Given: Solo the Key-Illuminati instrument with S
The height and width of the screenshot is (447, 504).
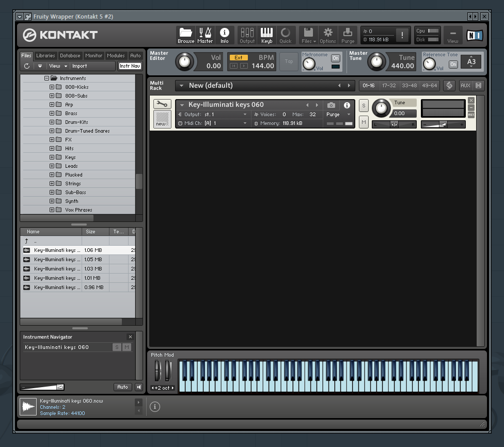Looking at the screenshot, I should (x=364, y=105).
